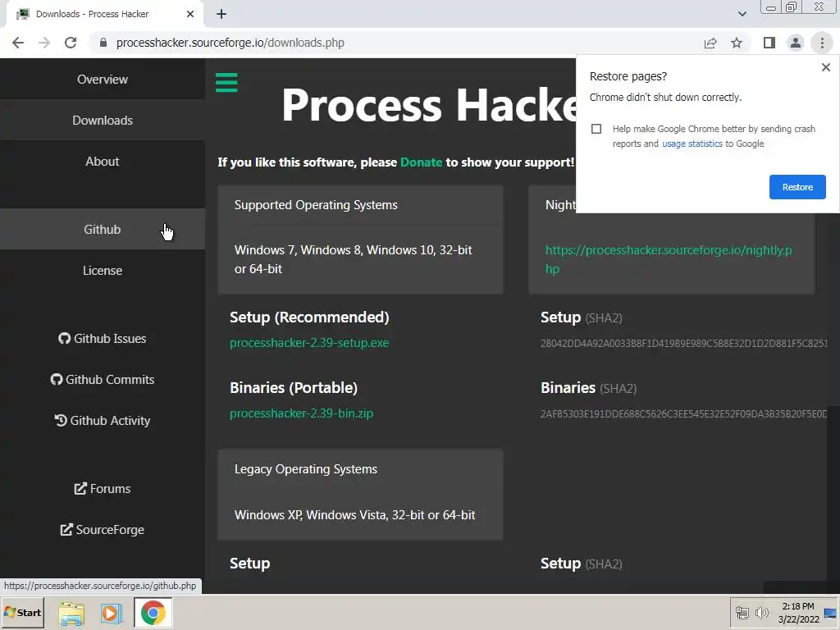The image size is (840, 630).
Task: Open the Windows Start button
Action: pos(22,612)
